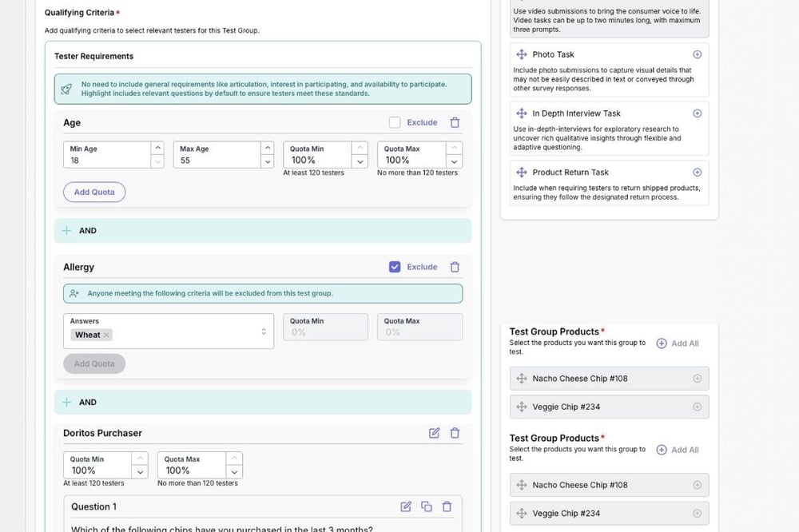Grab move handle of first Nacho Cheese Chip
The width and height of the screenshot is (799, 532).
click(521, 378)
